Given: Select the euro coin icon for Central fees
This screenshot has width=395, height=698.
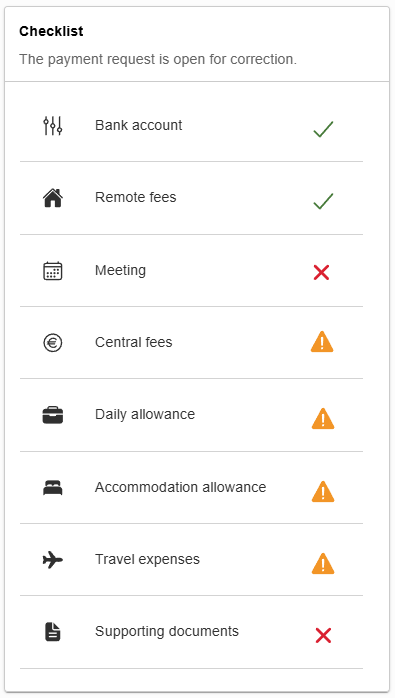Looking at the screenshot, I should click(x=53, y=343).
